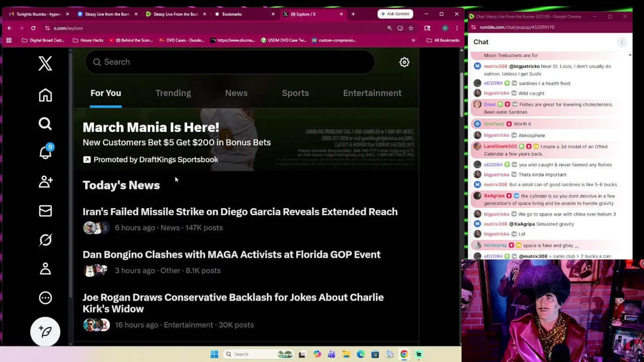Viewport: 644px width, 362px height.
Task: Go to Home in X sidebar
Action: [45, 95]
